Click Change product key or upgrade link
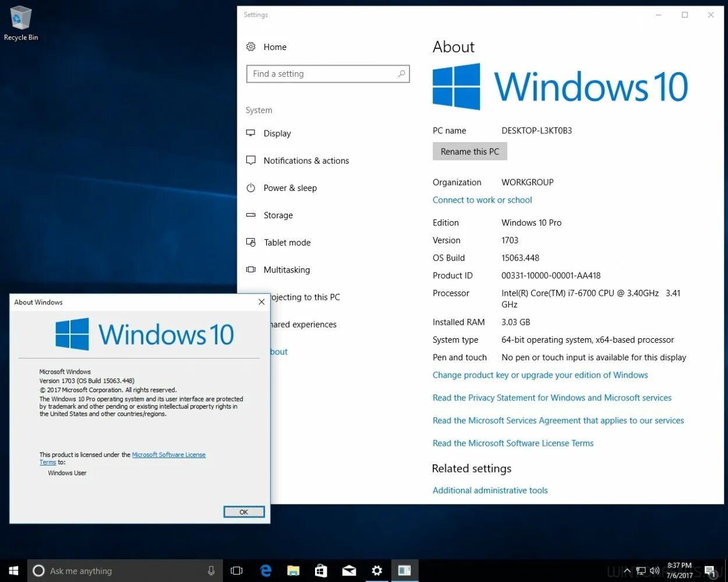 click(x=540, y=375)
